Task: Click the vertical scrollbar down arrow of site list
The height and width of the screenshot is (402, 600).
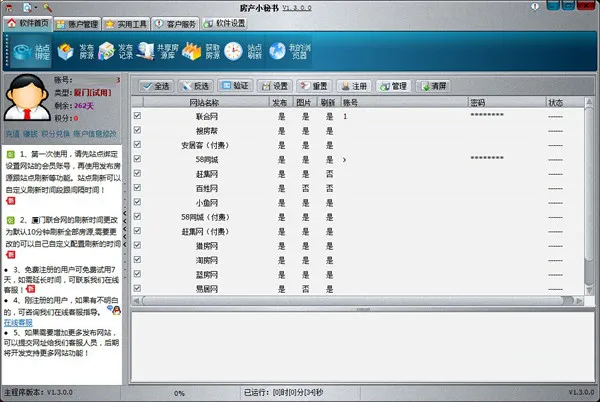Action: [x=589, y=290]
